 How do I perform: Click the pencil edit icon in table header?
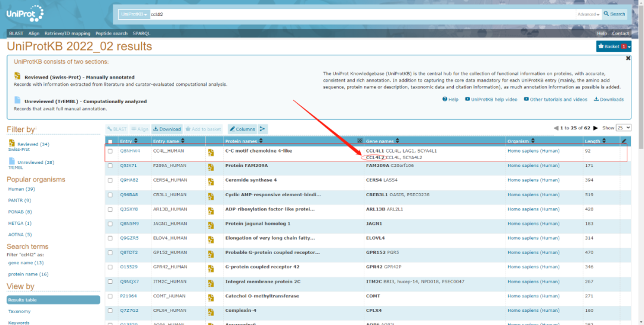pyautogui.click(x=624, y=141)
